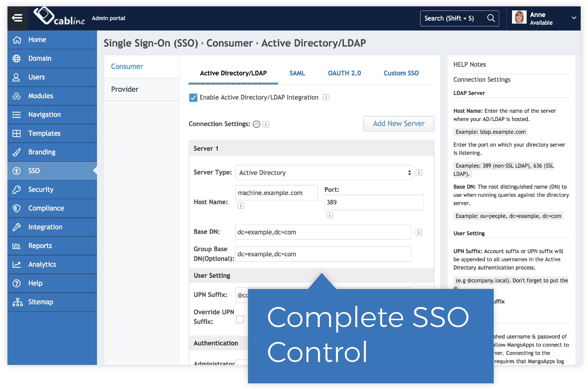Uncheck Enable Active Directory/LDAP Integration
588x389 pixels.
[193, 97]
